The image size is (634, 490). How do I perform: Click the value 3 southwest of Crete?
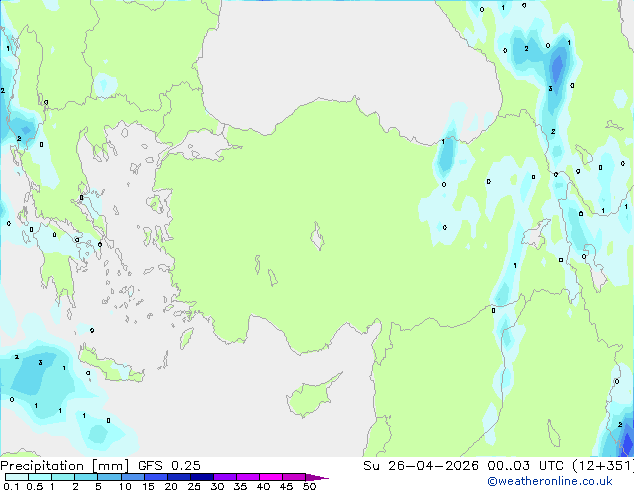pyautogui.click(x=40, y=363)
